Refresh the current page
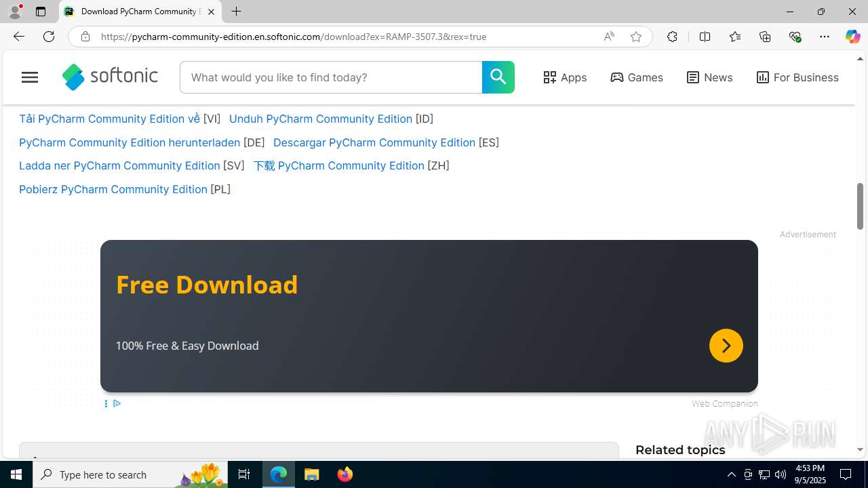868x488 pixels. 49,37
